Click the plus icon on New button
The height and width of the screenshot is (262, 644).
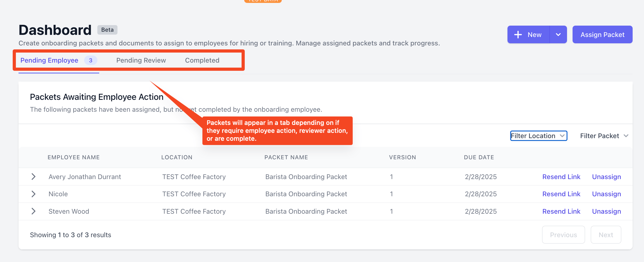click(x=518, y=35)
